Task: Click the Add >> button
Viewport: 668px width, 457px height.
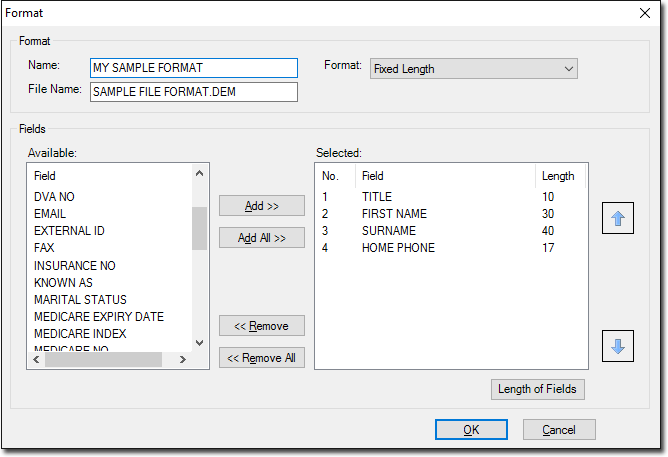Action: pos(262,206)
